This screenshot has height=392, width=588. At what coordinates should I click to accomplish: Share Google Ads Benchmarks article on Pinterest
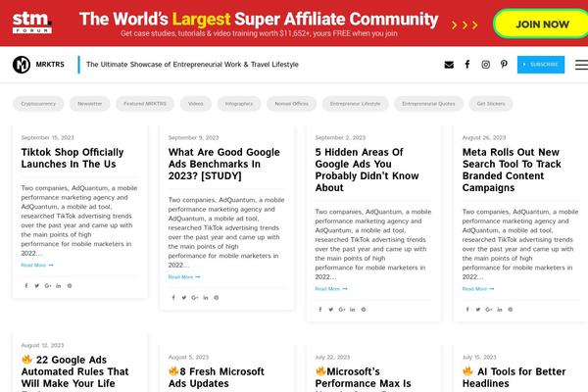pyautogui.click(x=217, y=298)
